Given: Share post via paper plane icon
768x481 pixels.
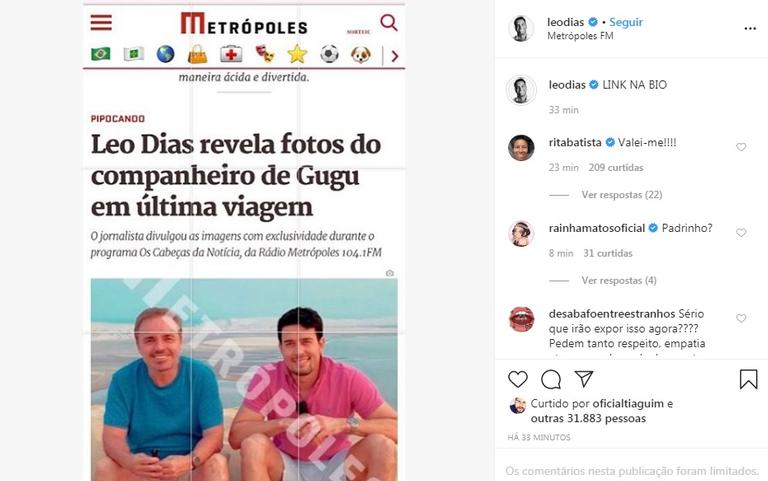Looking at the screenshot, I should click(x=584, y=379).
